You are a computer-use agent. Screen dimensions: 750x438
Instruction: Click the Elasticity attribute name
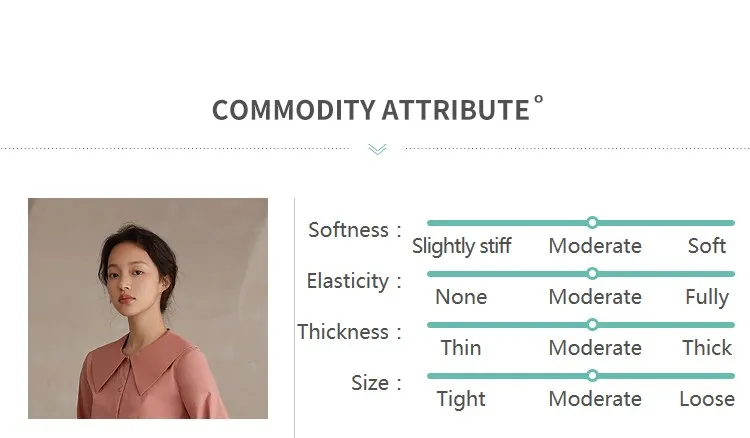click(x=348, y=281)
